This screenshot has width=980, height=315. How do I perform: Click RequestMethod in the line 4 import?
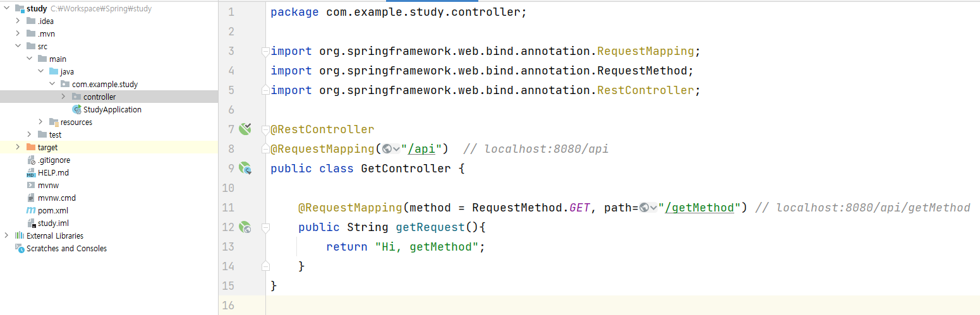tap(641, 71)
